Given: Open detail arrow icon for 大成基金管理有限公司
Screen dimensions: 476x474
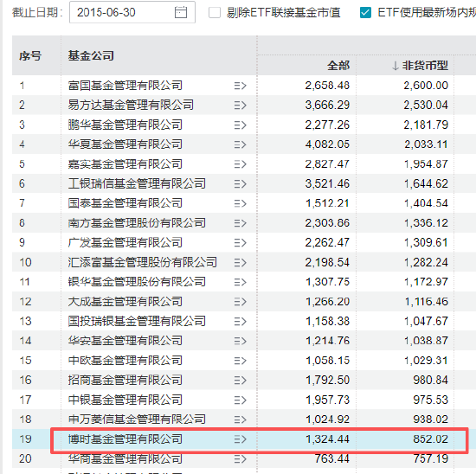Looking at the screenshot, I should pos(240,302).
